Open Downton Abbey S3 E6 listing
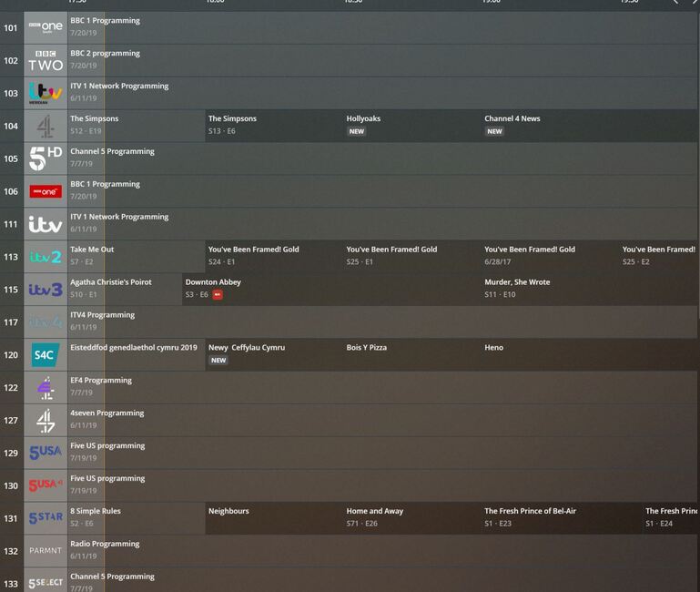Image resolution: width=700 pixels, height=592 pixels. 331,290
